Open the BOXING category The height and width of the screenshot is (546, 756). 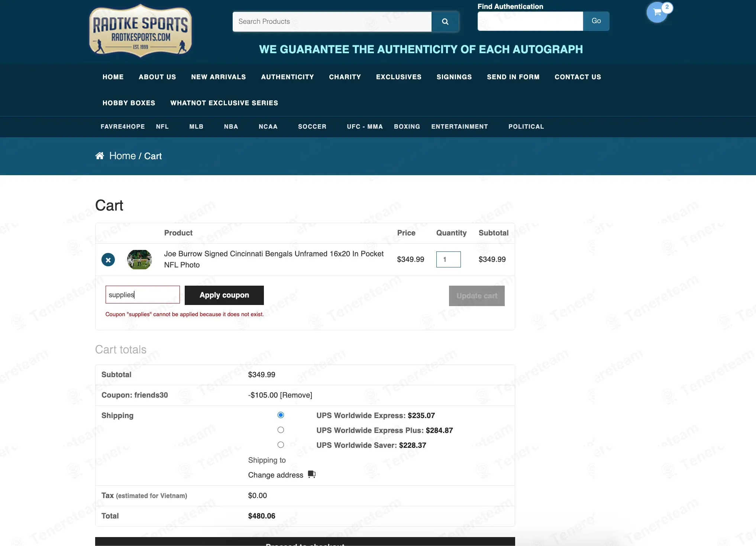click(x=407, y=126)
